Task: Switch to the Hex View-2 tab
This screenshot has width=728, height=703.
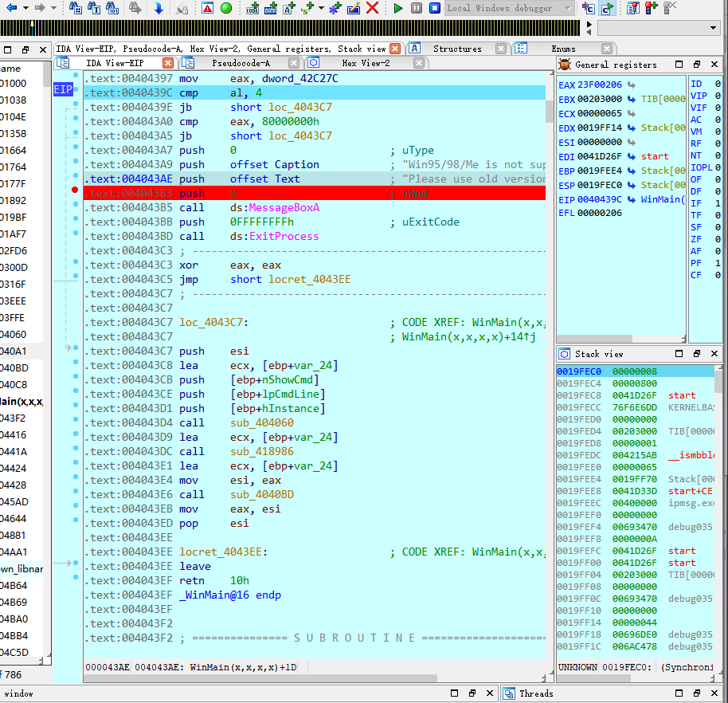Action: [x=365, y=63]
